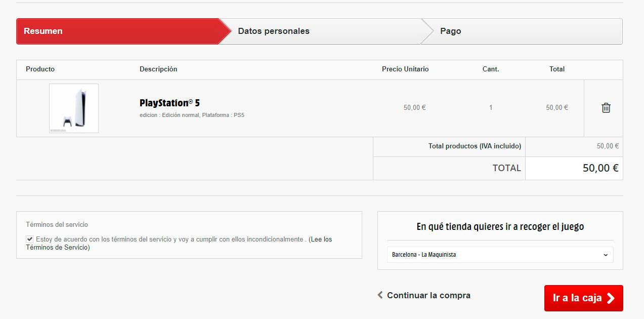Click the Precio Unitario column header
This screenshot has width=644, height=319.
pos(405,69)
